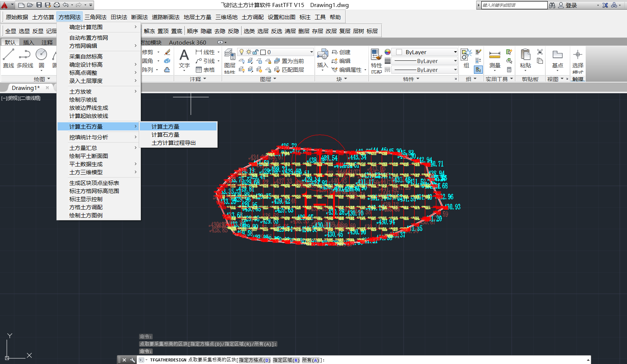Click the binoculars search icon in title bar
Image resolution: width=627 pixels, height=364 pixels.
[x=552, y=5]
